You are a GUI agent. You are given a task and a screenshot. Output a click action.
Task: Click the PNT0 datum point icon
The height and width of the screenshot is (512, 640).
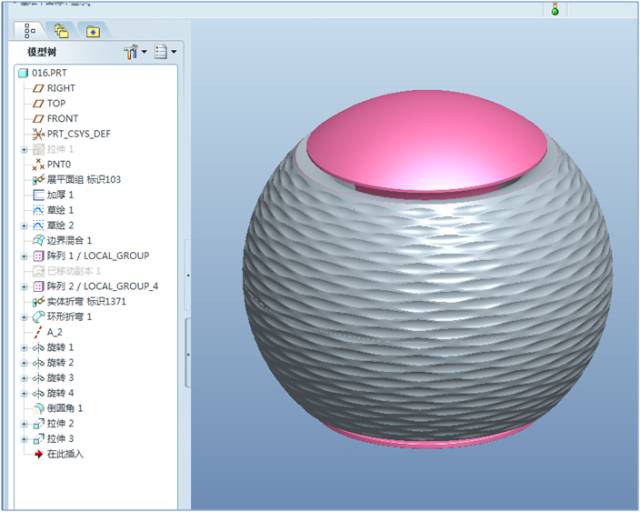click(39, 164)
